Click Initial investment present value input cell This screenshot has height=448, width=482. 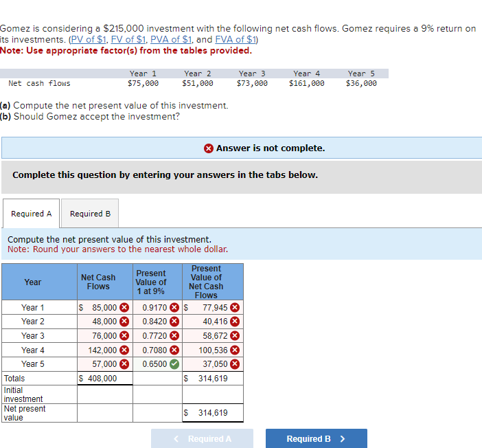pos(213,394)
